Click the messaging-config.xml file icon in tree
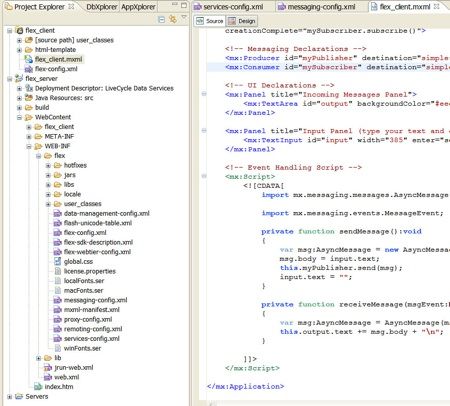450x406 pixels. click(x=58, y=300)
